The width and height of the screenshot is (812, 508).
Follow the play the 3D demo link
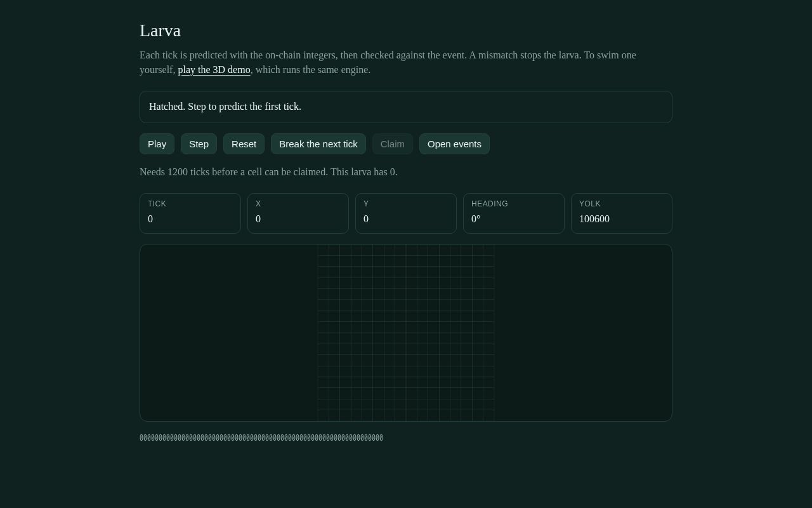[x=214, y=70]
